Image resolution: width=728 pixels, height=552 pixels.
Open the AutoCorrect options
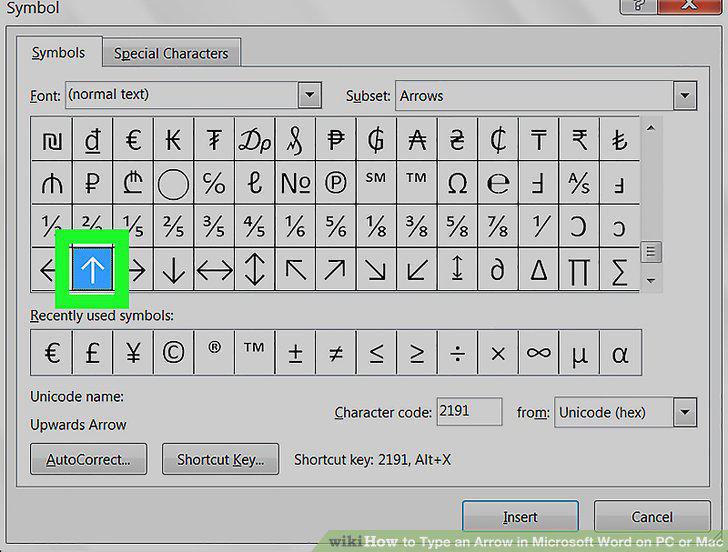(88, 459)
